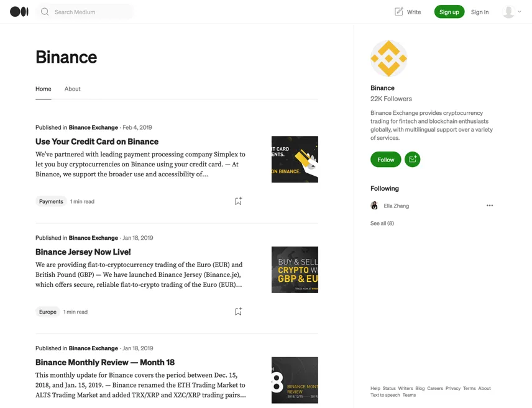Viewport: 532px width, 408px height.
Task: Focus the Search Medium input field
Action: coord(85,12)
